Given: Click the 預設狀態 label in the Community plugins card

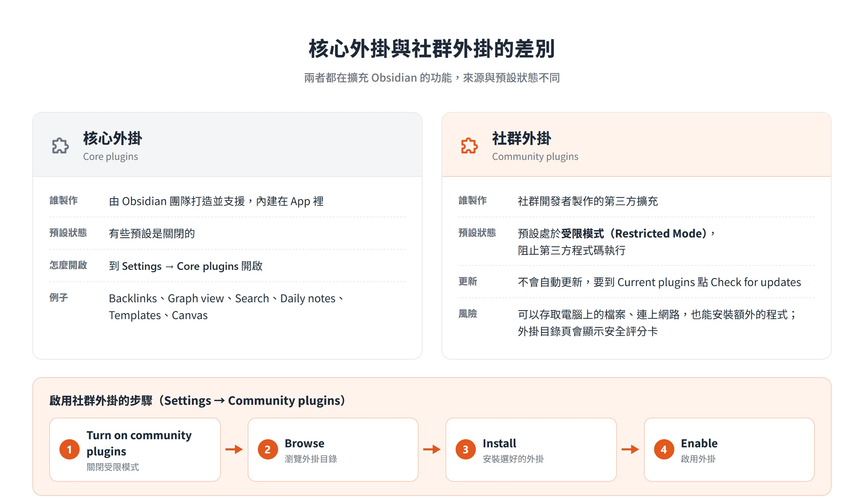Looking at the screenshot, I should click(x=477, y=233).
